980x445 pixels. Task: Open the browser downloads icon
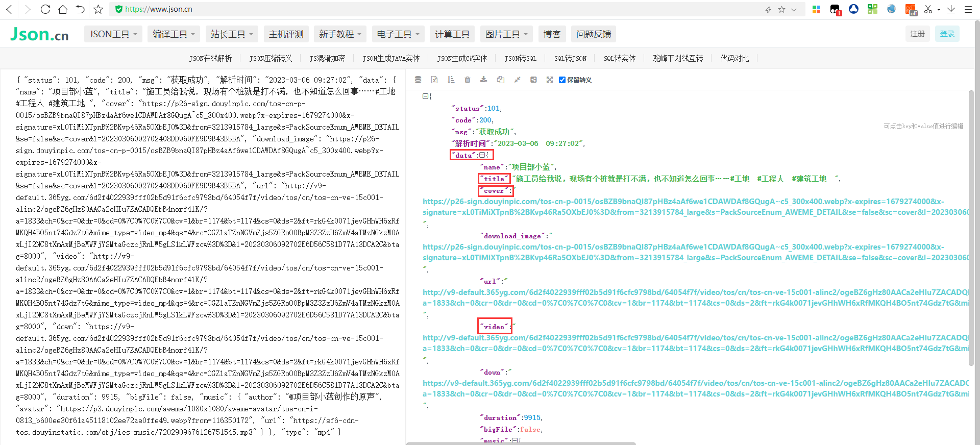coord(951,9)
